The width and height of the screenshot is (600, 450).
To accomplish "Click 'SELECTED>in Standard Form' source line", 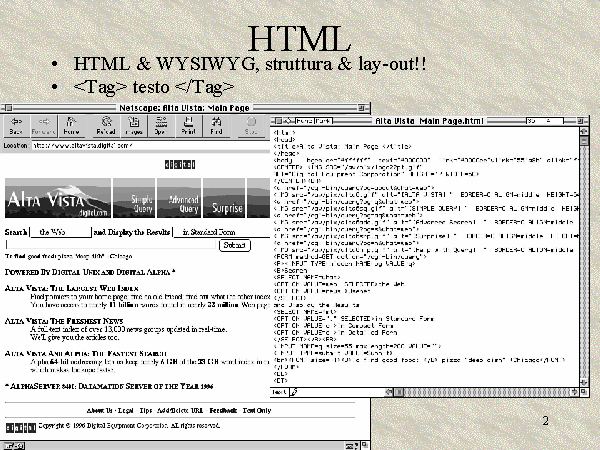I will point(353,318).
